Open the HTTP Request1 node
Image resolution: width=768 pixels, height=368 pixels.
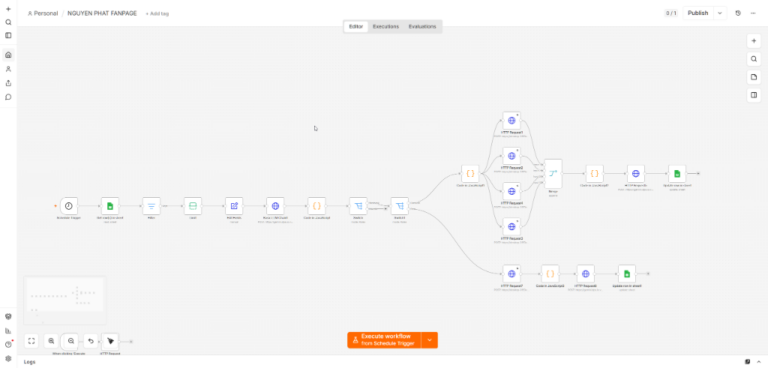point(512,121)
